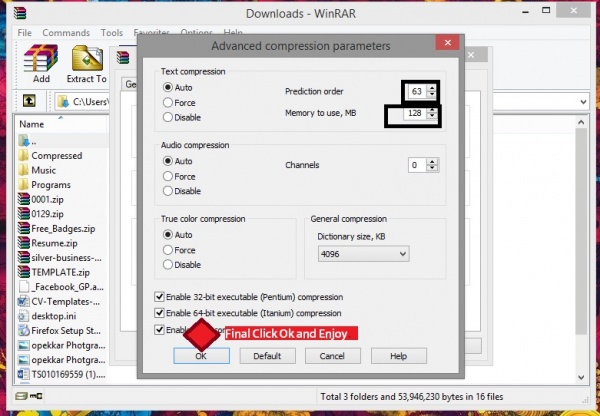Open the Commands menu

66,33
